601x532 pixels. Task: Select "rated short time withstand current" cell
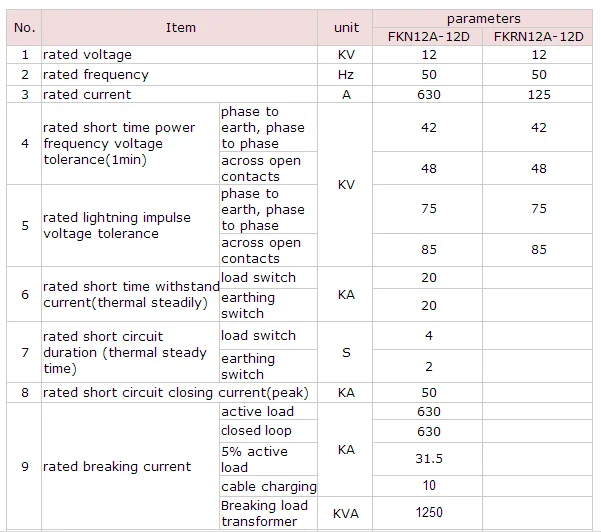[128, 295]
